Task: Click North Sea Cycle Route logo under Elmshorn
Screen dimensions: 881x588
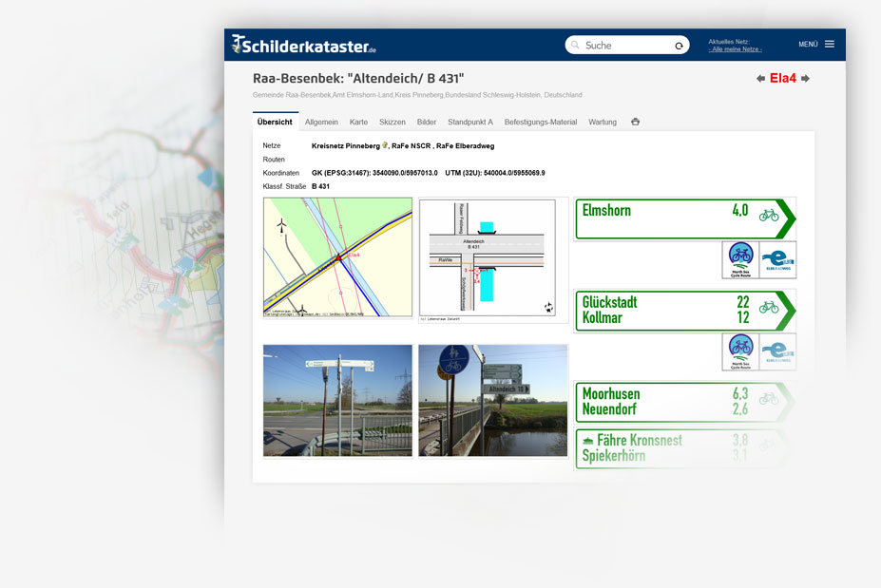Action: pos(739,259)
